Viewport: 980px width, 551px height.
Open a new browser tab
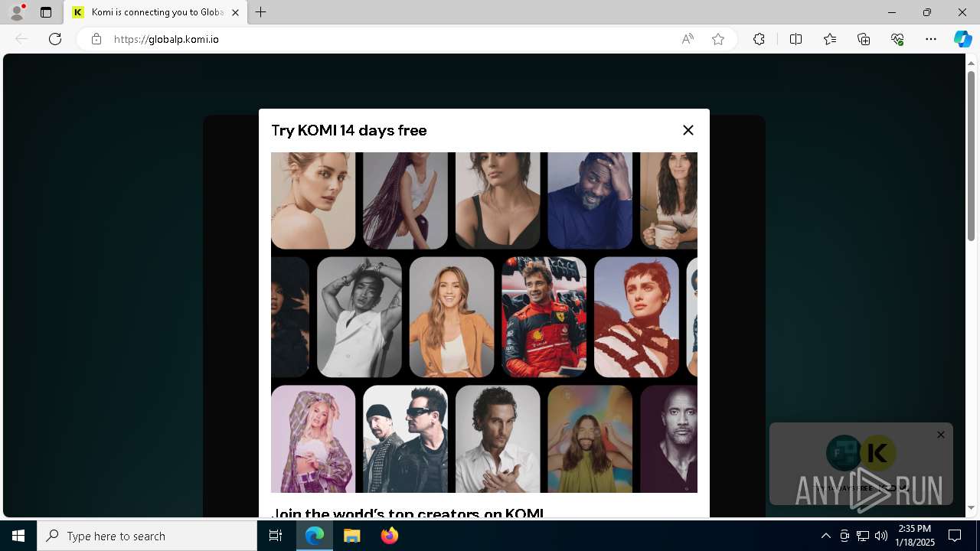pos(261,12)
